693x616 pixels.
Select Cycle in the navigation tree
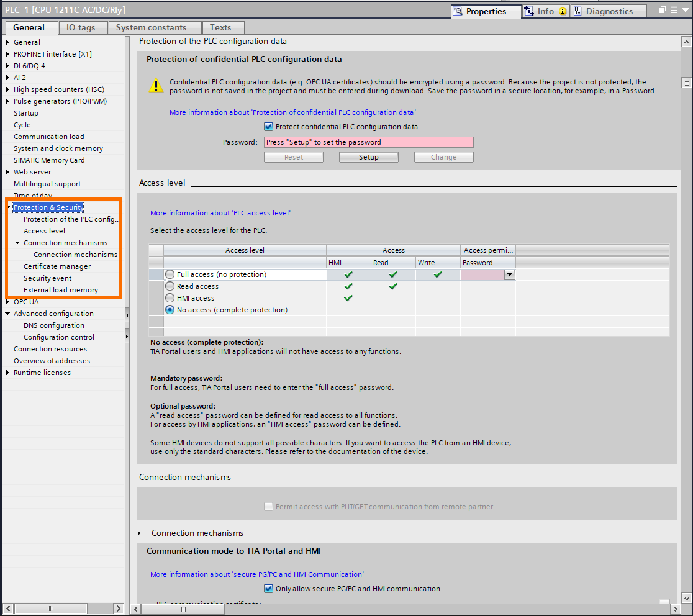22,125
